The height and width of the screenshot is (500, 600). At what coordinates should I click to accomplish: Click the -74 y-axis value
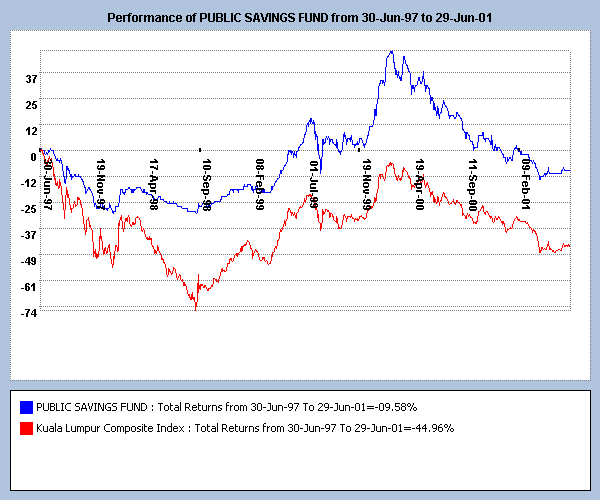point(29,313)
